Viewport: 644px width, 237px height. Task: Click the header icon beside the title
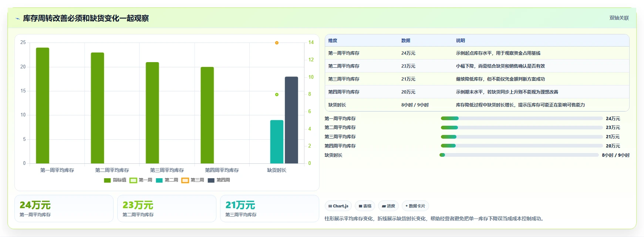click(x=17, y=18)
